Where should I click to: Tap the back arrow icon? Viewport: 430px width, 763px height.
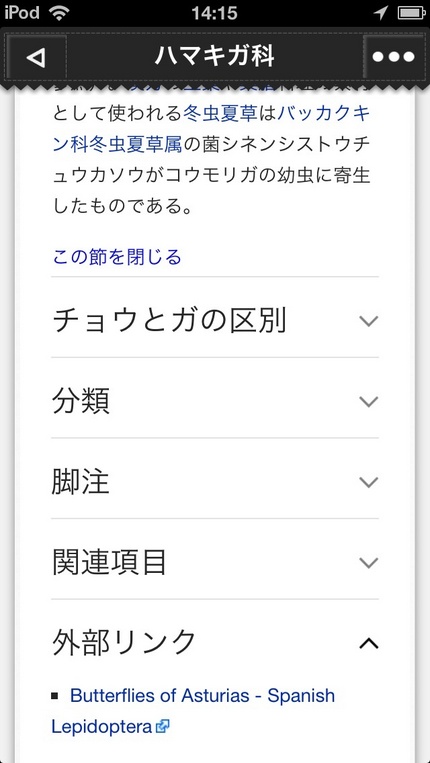pos(36,57)
